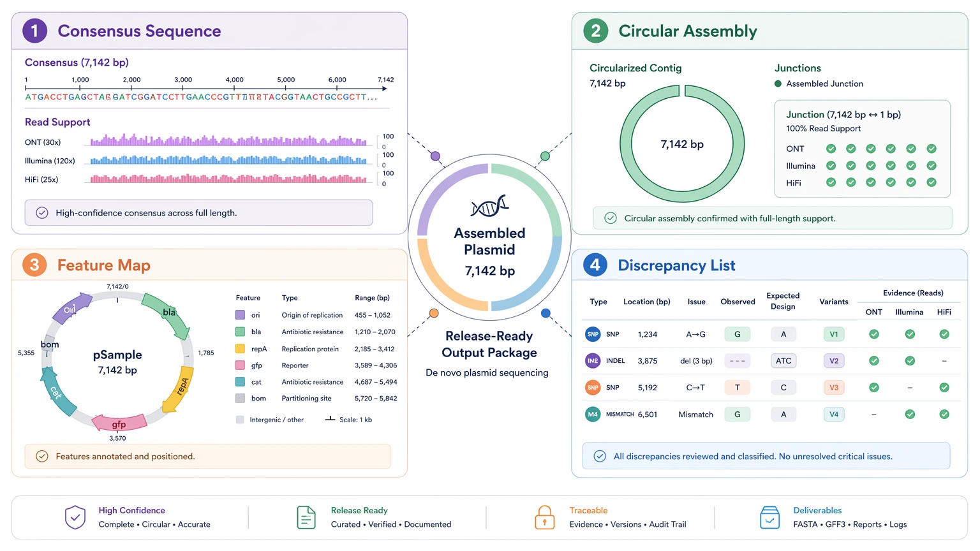Viewport: 980px width, 551px height.
Task: Click the pink gfp arrow on the plasmid map
Action: coord(119,423)
